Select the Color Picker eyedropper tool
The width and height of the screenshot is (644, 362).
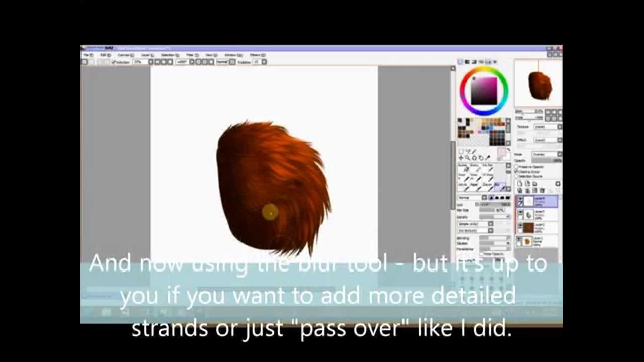point(487,158)
